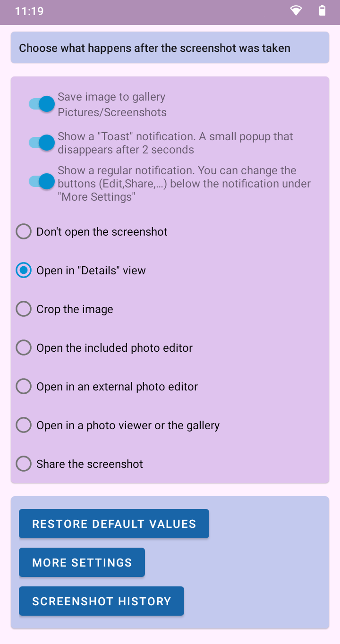Disable the Toast notification switch

[x=42, y=143]
